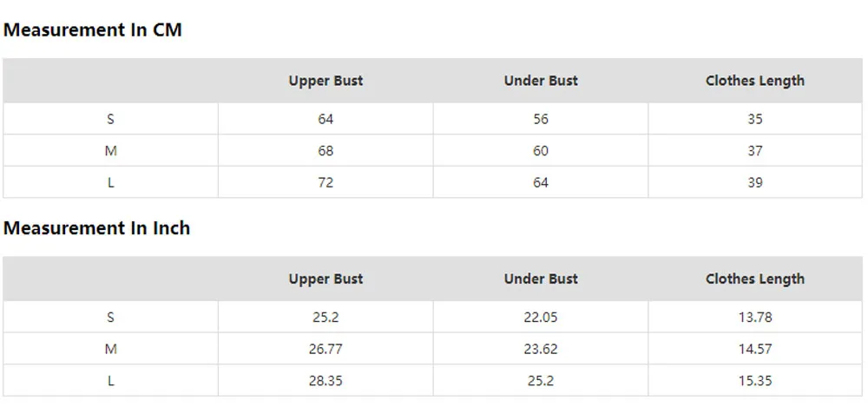Select the 26.77 Upper Bust cell

coord(325,349)
